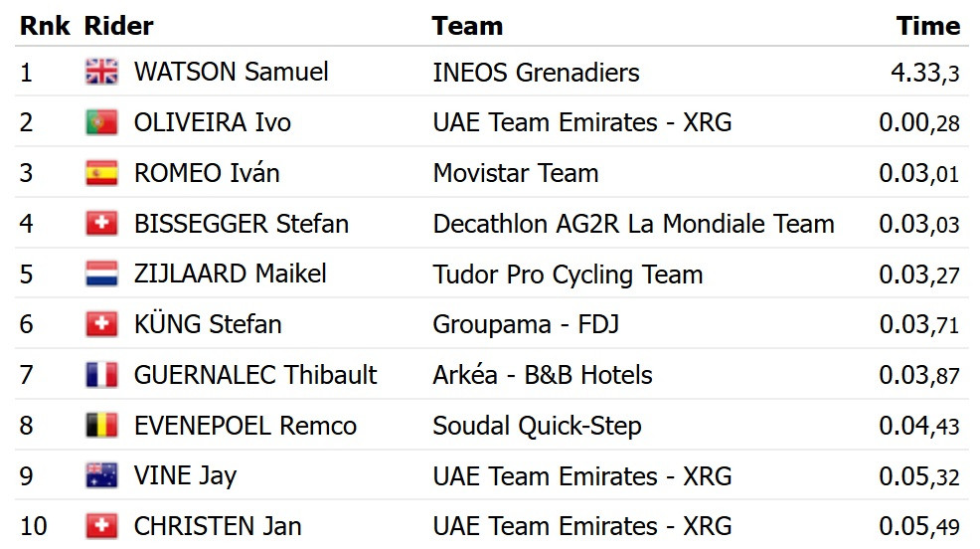Click the Swiss flag beside Bissegger
The height and width of the screenshot is (549, 980).
point(101,223)
